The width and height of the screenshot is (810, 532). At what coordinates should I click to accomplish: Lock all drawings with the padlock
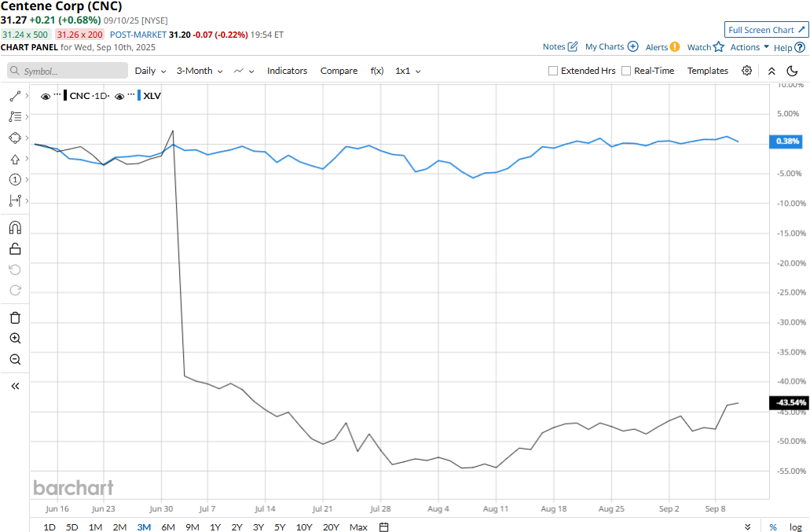(x=15, y=249)
